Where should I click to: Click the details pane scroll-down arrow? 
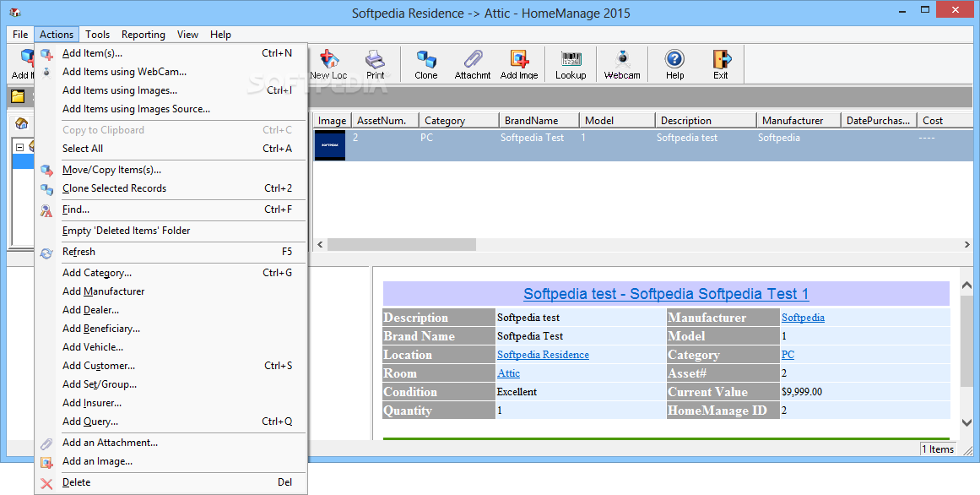966,424
